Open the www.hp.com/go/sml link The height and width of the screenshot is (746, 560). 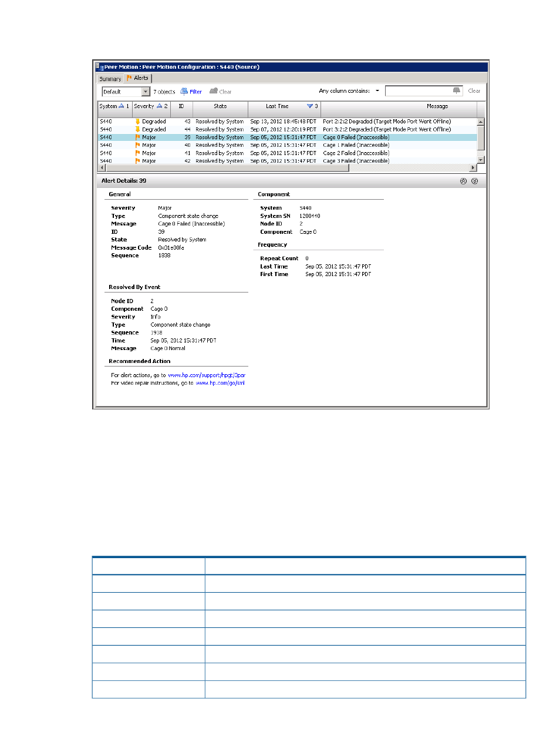click(x=220, y=383)
